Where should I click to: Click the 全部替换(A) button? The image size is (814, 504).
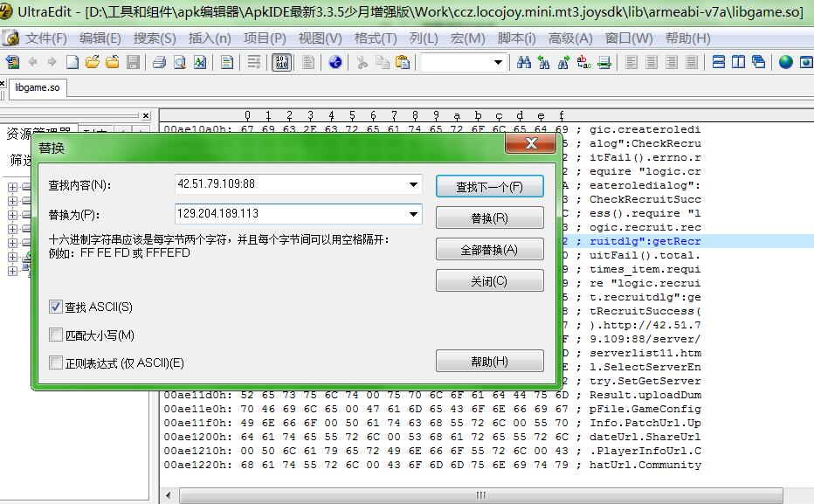pos(489,250)
